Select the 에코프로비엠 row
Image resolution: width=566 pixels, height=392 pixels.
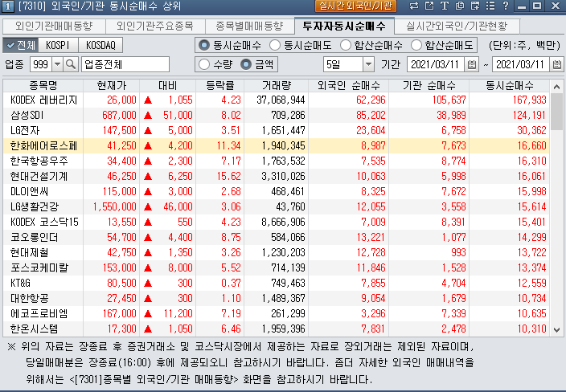click(x=276, y=313)
